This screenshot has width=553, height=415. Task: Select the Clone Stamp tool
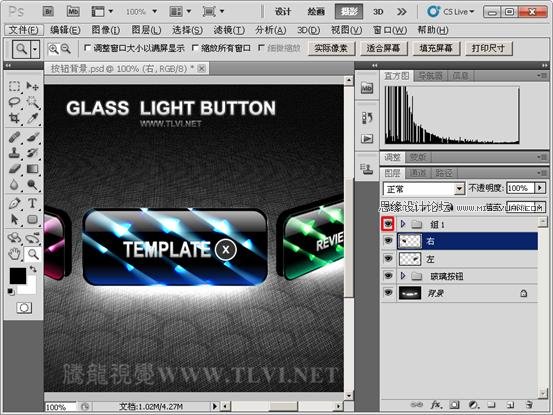tap(14, 153)
